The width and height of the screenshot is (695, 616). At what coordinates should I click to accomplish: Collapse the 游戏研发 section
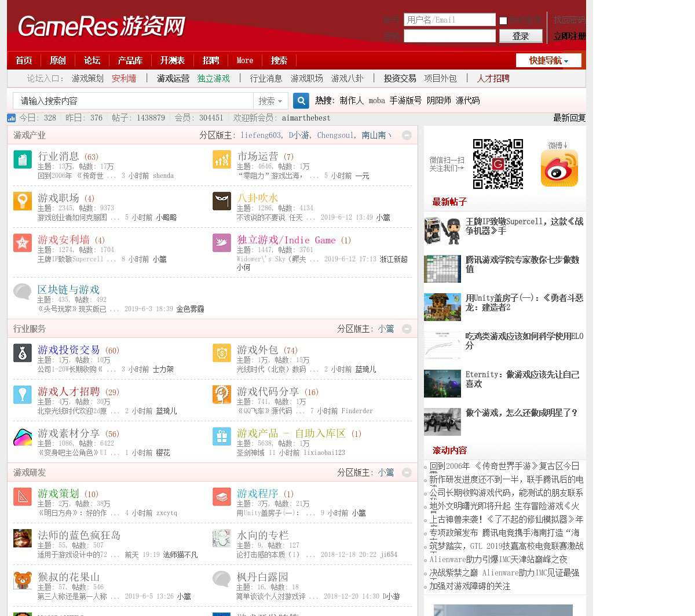pos(407,472)
